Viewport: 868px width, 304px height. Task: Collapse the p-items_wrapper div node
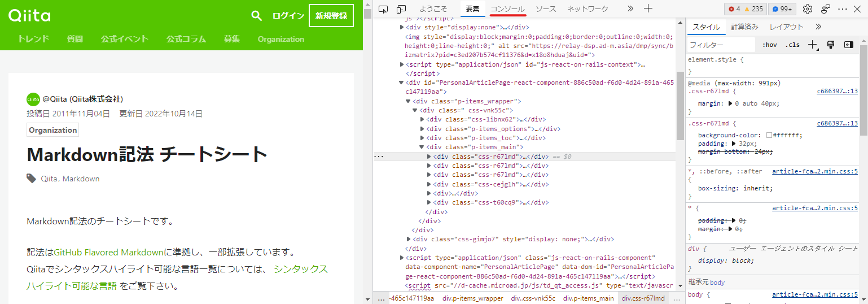click(408, 101)
